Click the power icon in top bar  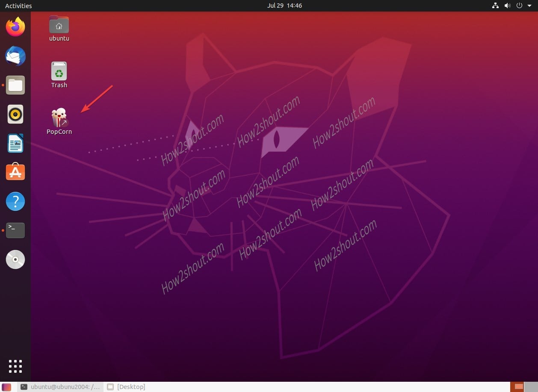520,6
